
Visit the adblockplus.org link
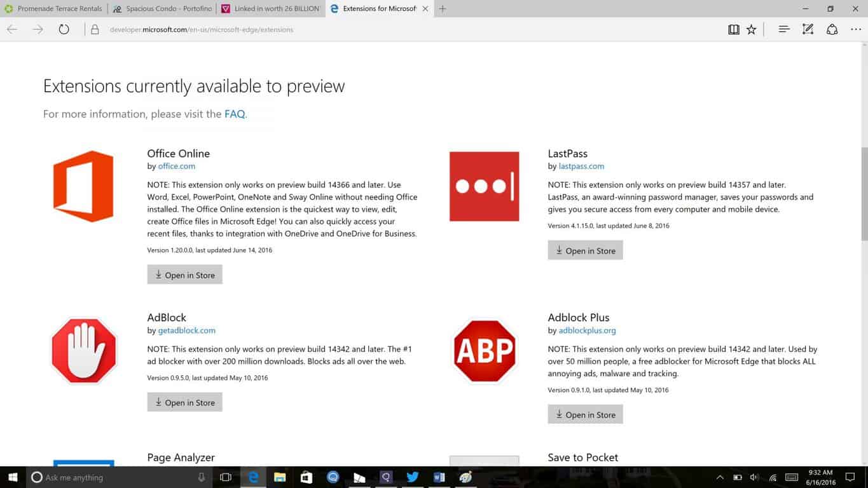tap(588, 330)
